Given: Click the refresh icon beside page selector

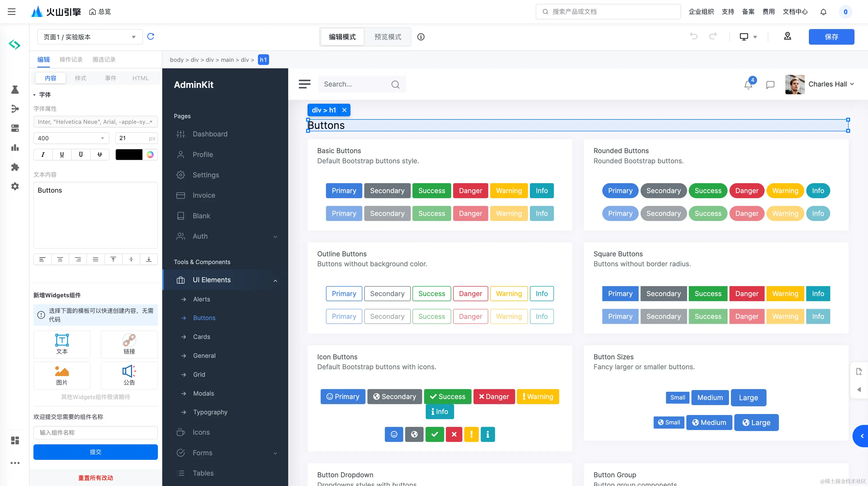Looking at the screenshot, I should (x=151, y=36).
